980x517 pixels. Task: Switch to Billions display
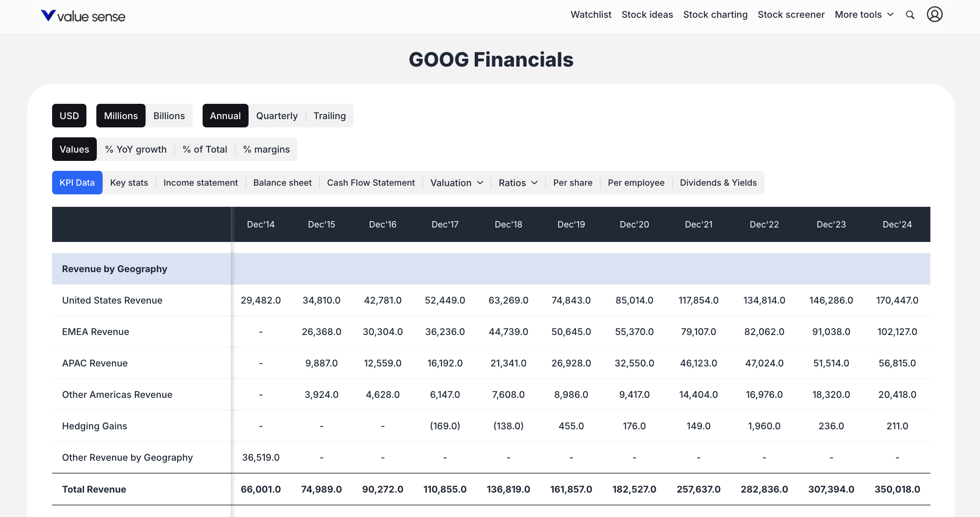(169, 116)
